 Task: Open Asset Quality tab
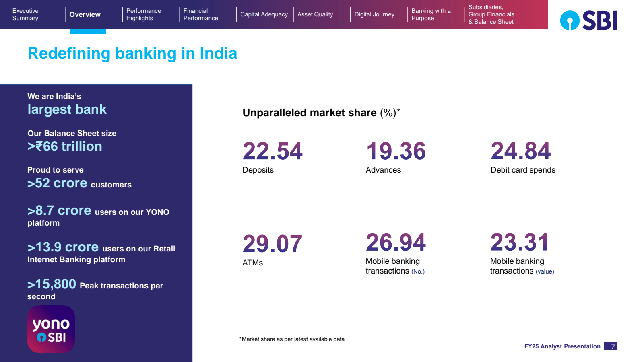315,14
